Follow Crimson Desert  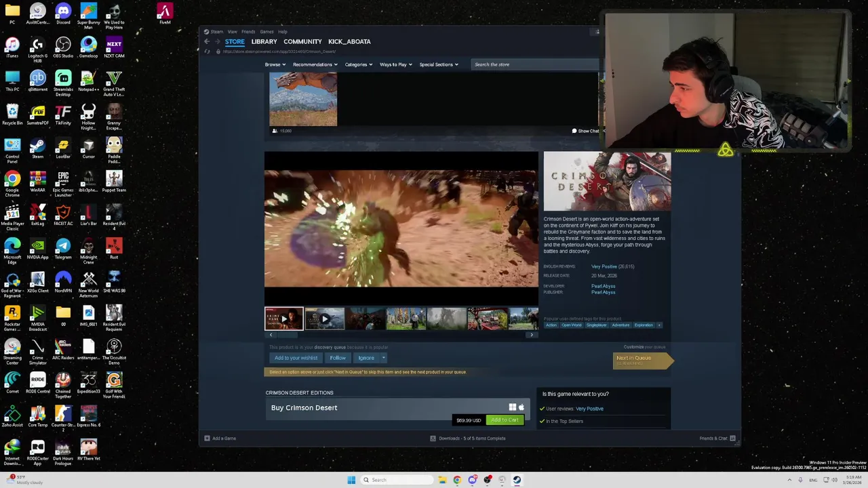(338, 358)
